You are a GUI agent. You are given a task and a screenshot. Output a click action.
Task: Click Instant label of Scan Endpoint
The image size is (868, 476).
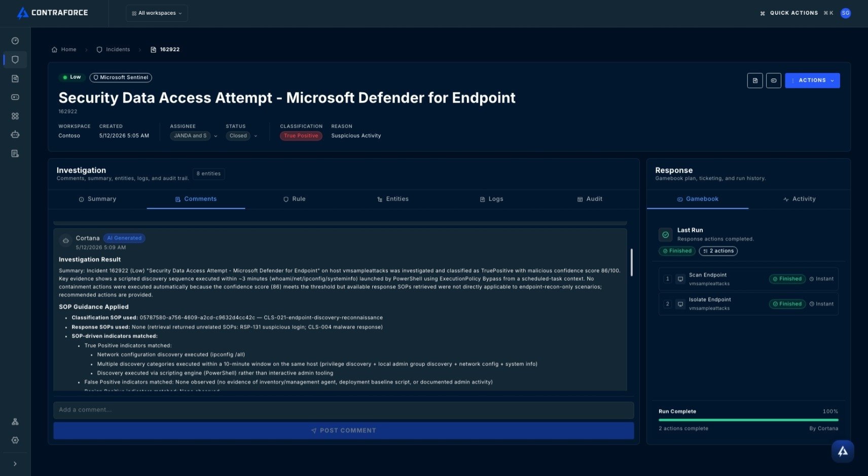821,279
